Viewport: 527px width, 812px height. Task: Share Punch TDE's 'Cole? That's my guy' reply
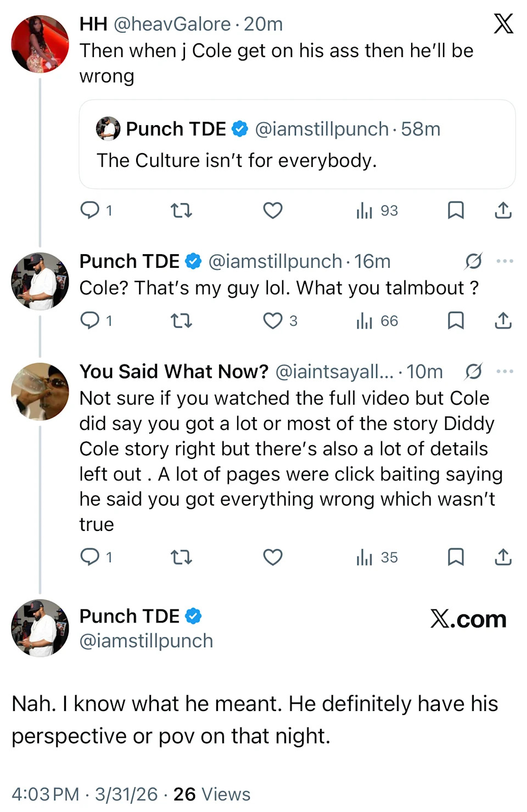503,321
